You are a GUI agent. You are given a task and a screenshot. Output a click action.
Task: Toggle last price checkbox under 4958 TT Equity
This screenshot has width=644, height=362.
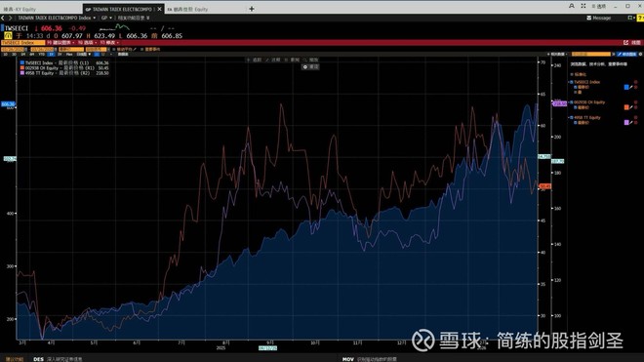(x=575, y=122)
